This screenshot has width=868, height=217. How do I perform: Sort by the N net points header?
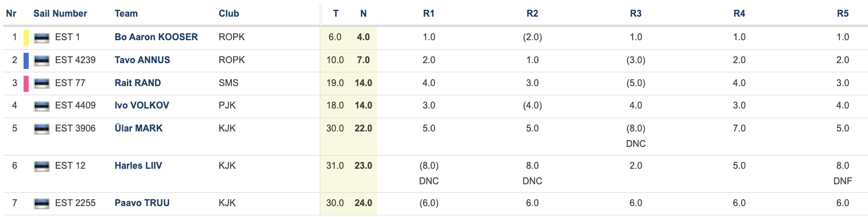click(x=363, y=13)
